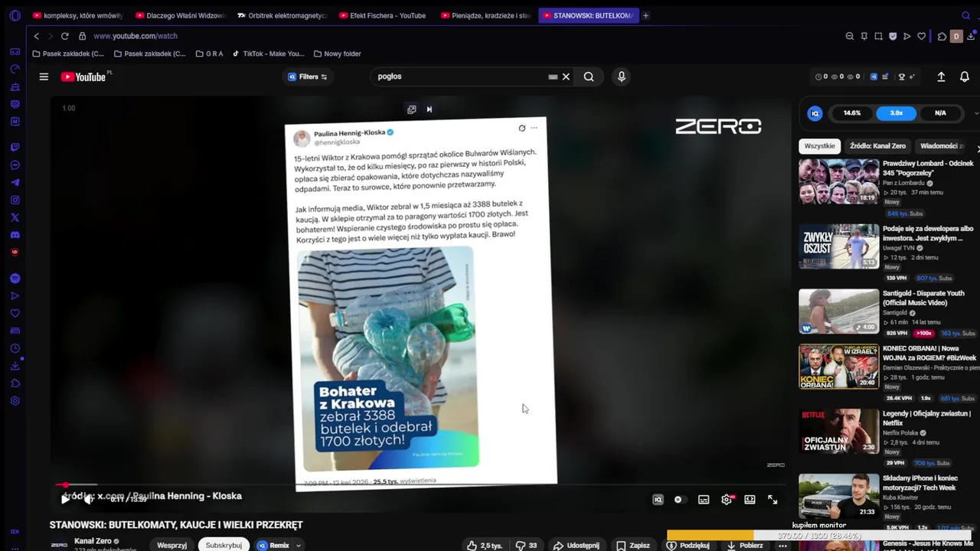
Task: Open browser downloads icon in toolbar
Action: 971,36
